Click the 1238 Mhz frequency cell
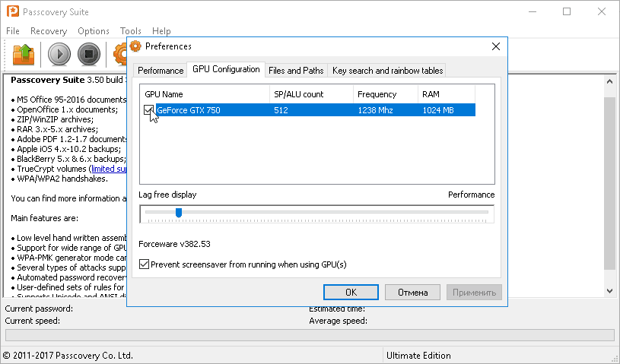The width and height of the screenshot is (620, 364). [x=375, y=110]
